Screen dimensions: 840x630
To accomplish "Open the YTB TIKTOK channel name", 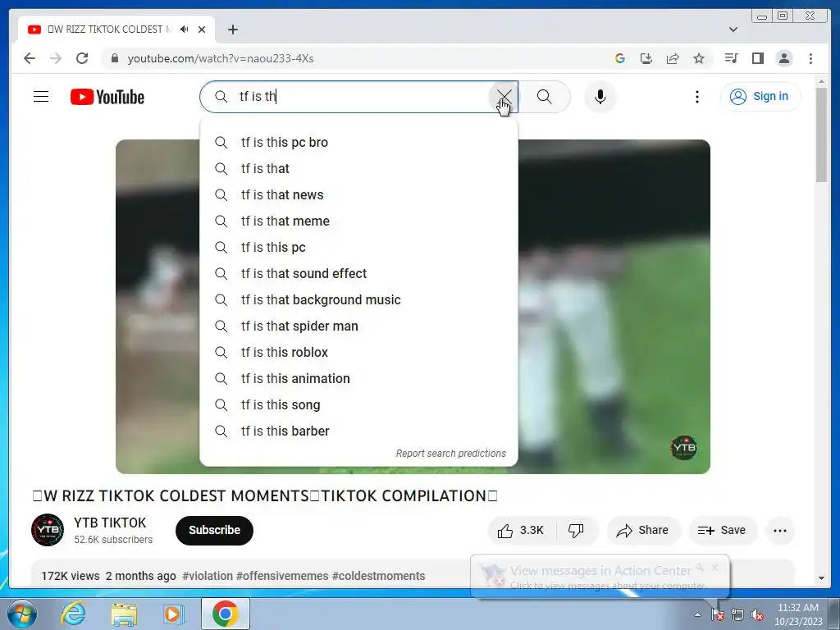I will tap(110, 523).
